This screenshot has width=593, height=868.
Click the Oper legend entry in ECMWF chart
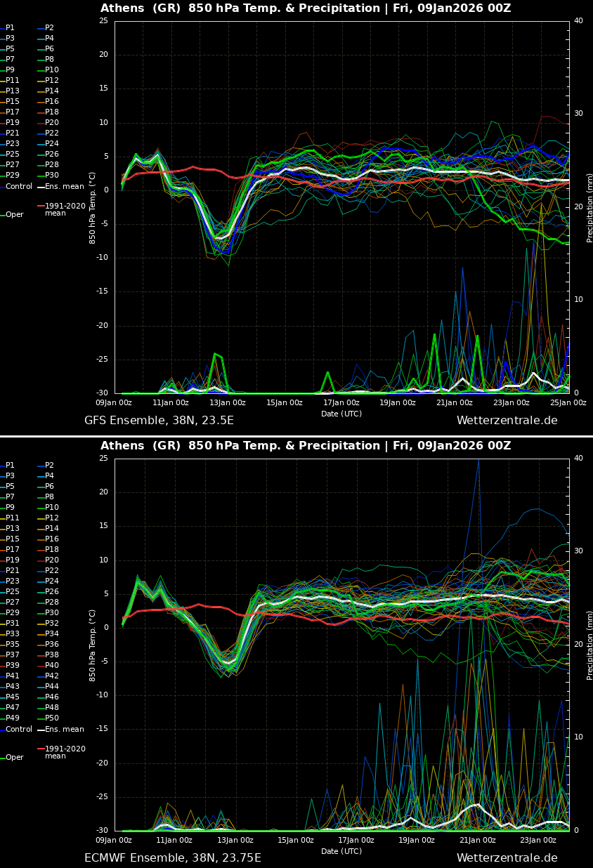[x=14, y=758]
